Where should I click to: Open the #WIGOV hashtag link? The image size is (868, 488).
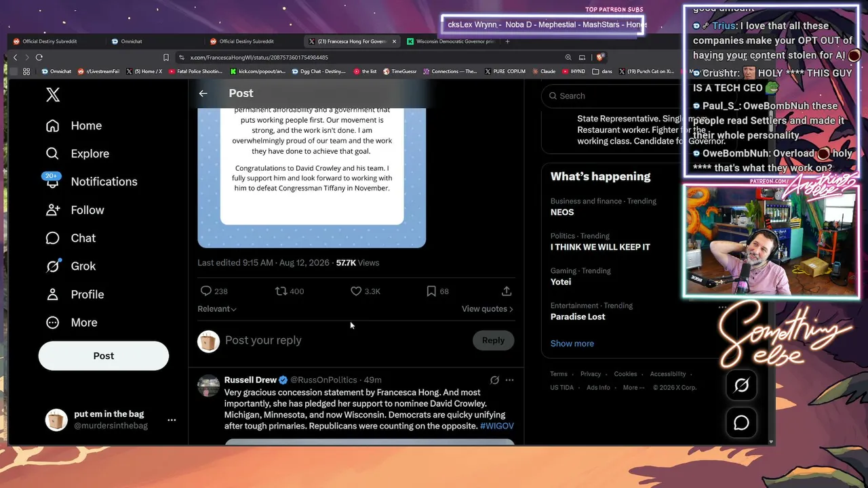[x=497, y=426]
